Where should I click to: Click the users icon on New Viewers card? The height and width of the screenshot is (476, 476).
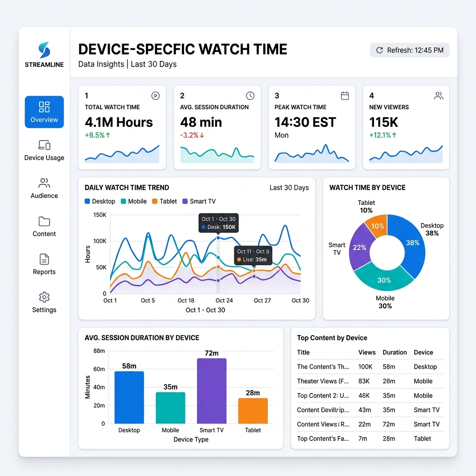(439, 96)
